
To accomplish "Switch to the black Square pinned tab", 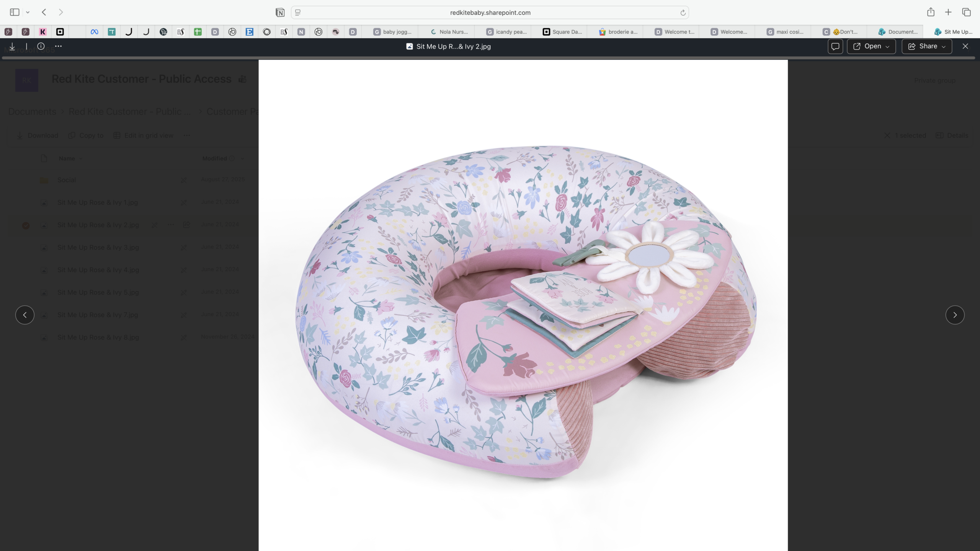I will pyautogui.click(x=60, y=32).
